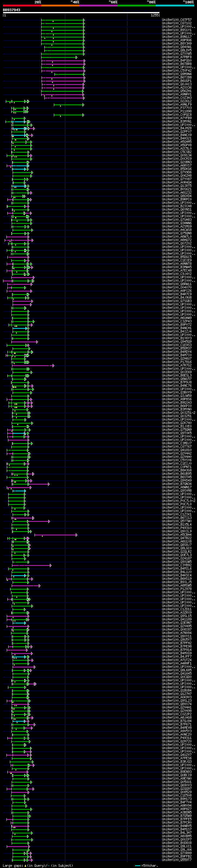Select label UniRef100_B7PFE5
This screenshot has width=197, height=868.
(177, 819)
